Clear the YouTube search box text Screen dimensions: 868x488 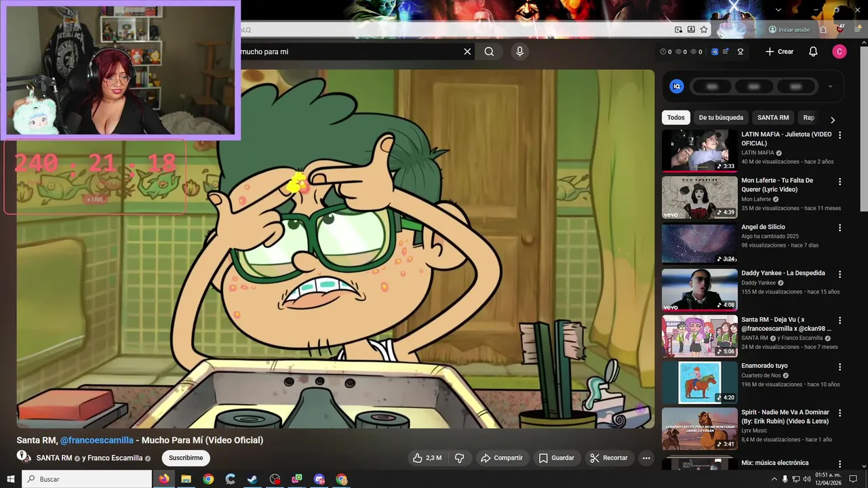pos(467,52)
